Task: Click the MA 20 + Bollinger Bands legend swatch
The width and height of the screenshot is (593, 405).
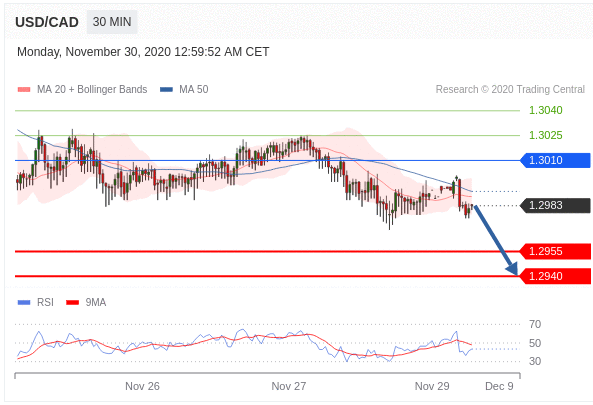Action: click(24, 90)
